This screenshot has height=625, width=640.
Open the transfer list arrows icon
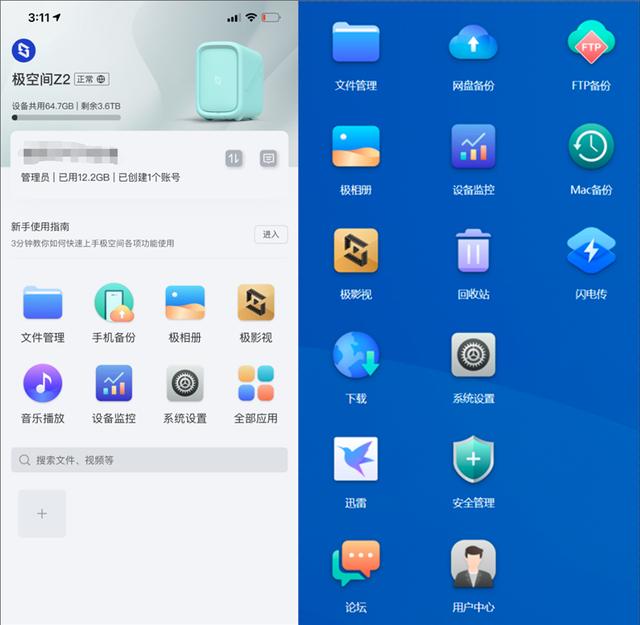[x=234, y=158]
